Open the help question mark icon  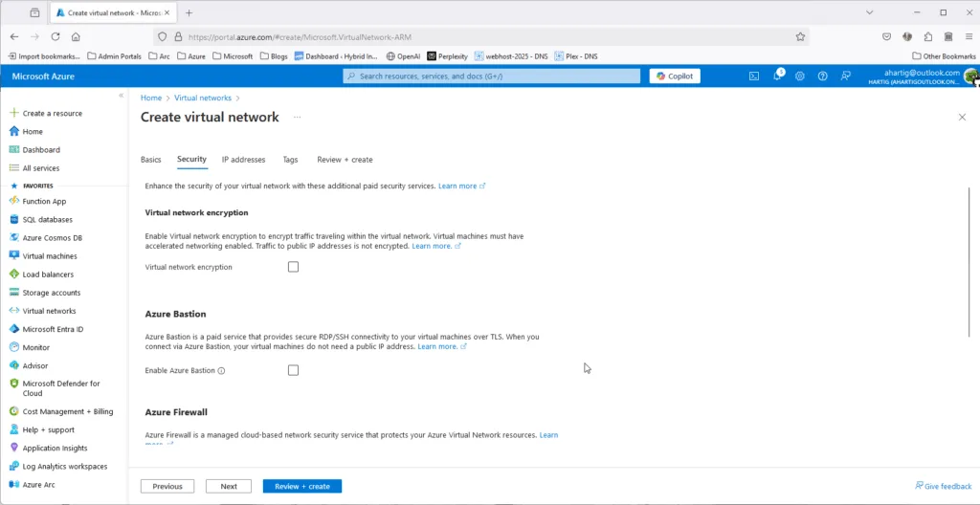pos(822,77)
